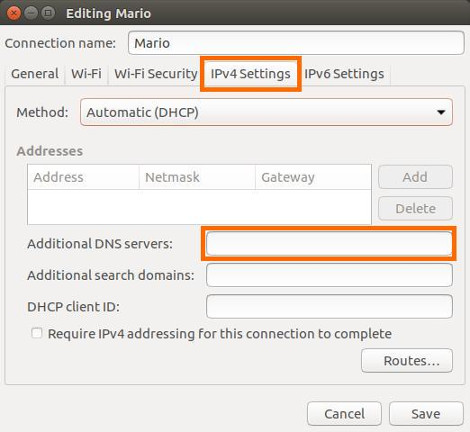Maximize the Editing Mario dialog

[x=48, y=13]
